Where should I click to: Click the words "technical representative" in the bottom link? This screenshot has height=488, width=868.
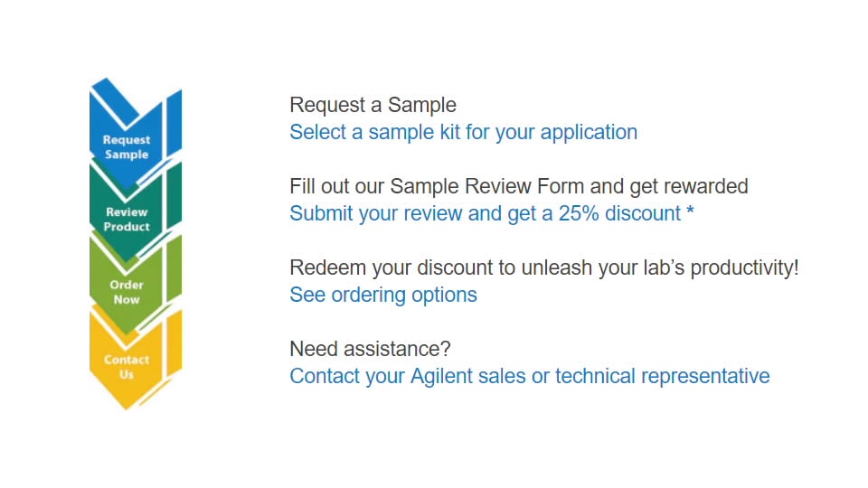(663, 376)
